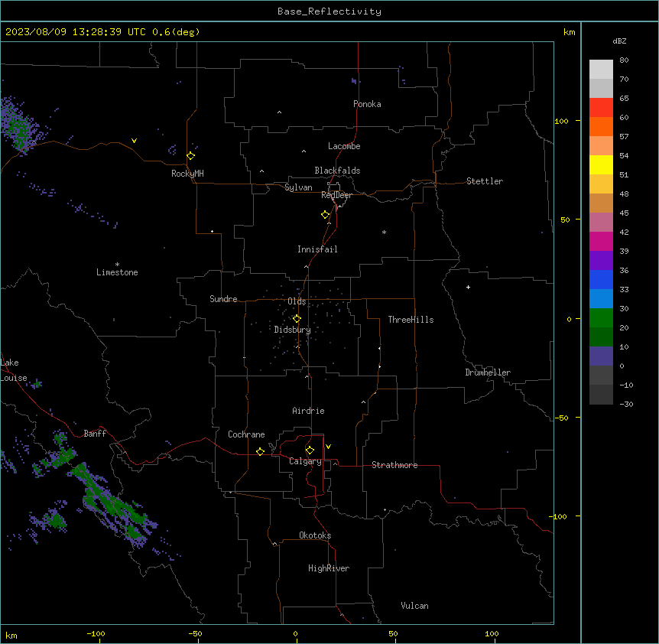Select the Okotoks label
The image size is (659, 644).
[315, 535]
